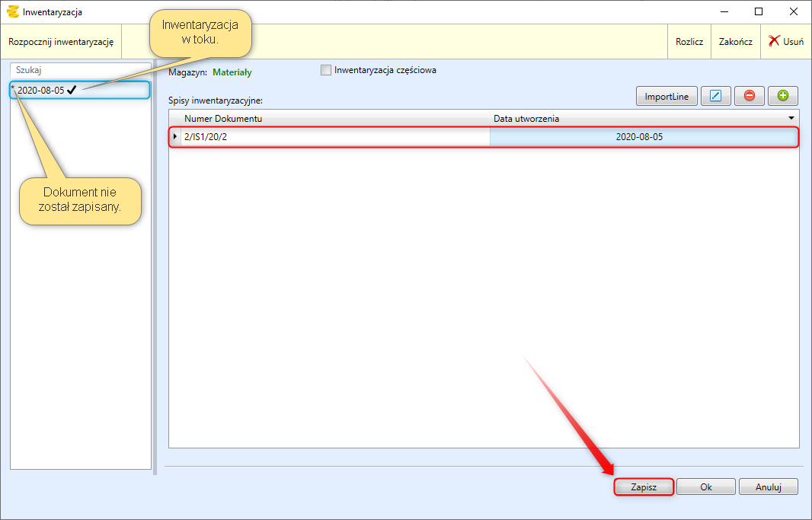Enable the Inwentaryzacja częściowa checkbox
The width and height of the screenshot is (812, 520).
coord(327,70)
